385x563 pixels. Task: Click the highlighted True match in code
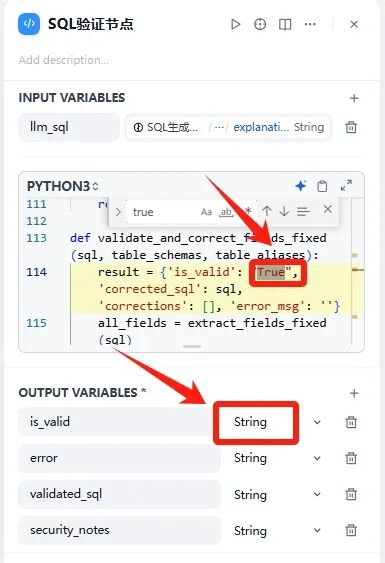[271, 272]
